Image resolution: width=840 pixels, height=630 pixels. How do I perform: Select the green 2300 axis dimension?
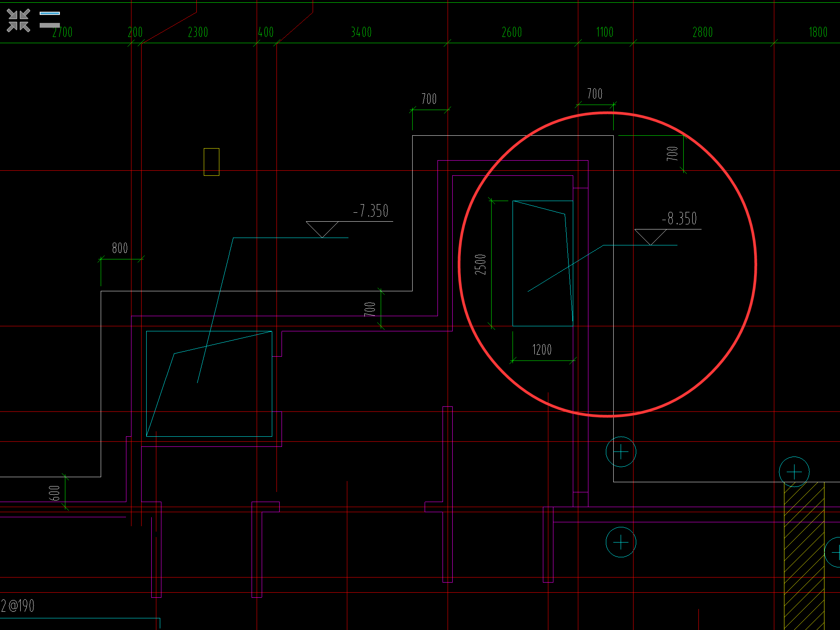(198, 32)
